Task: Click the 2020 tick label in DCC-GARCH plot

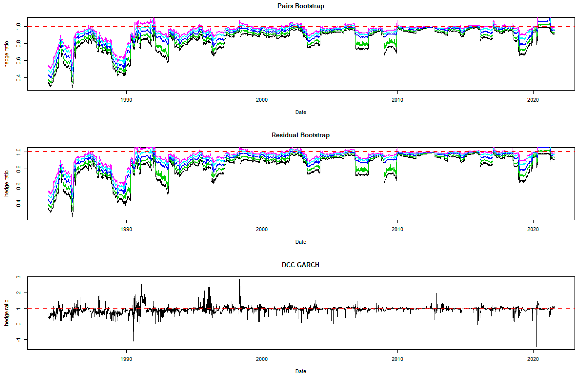Action: 533,359
